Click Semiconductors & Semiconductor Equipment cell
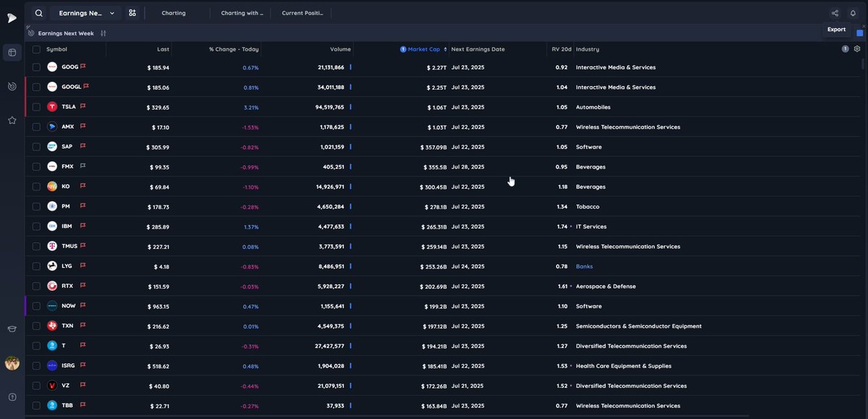This screenshot has height=419, width=868. [x=639, y=326]
